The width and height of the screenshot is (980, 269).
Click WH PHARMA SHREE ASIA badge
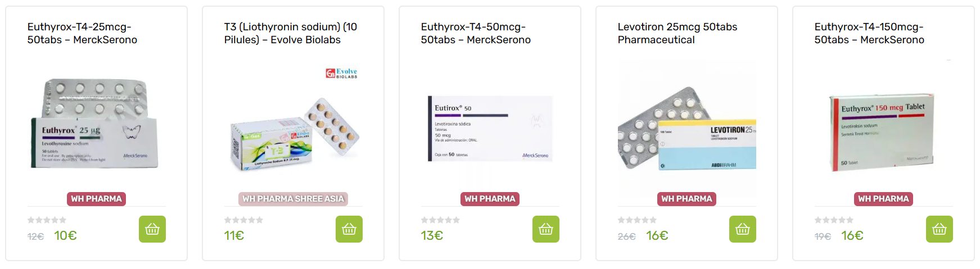[x=293, y=199]
